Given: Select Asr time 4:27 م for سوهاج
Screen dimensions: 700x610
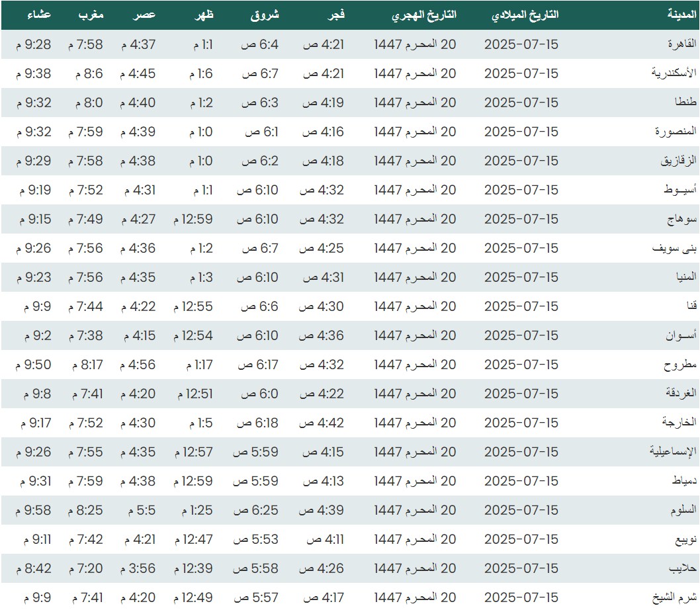Looking at the screenshot, I should tap(138, 219).
